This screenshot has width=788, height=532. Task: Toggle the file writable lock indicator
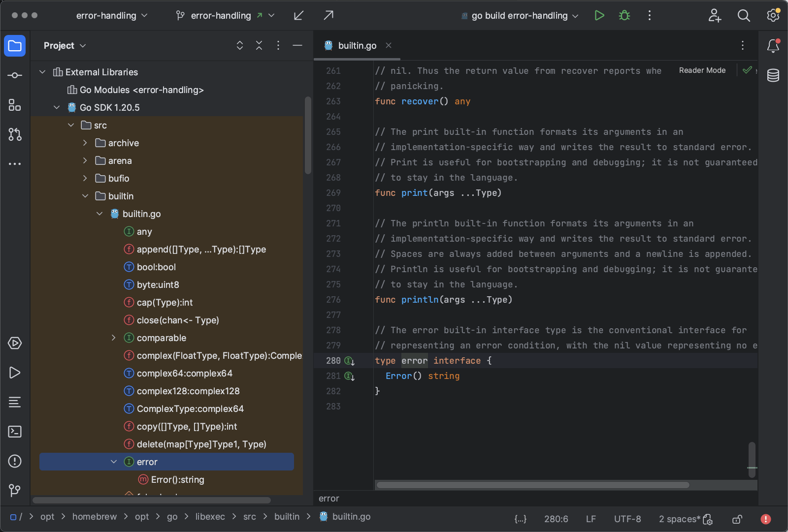(x=737, y=519)
